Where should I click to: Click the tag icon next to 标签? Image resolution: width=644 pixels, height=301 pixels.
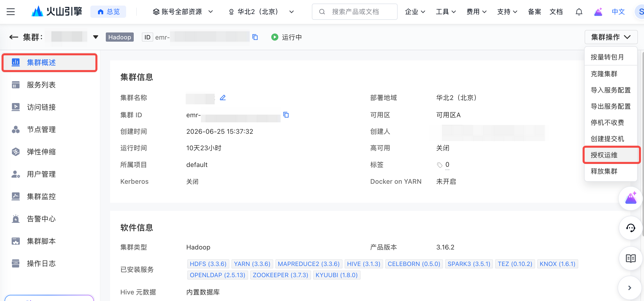439,165
